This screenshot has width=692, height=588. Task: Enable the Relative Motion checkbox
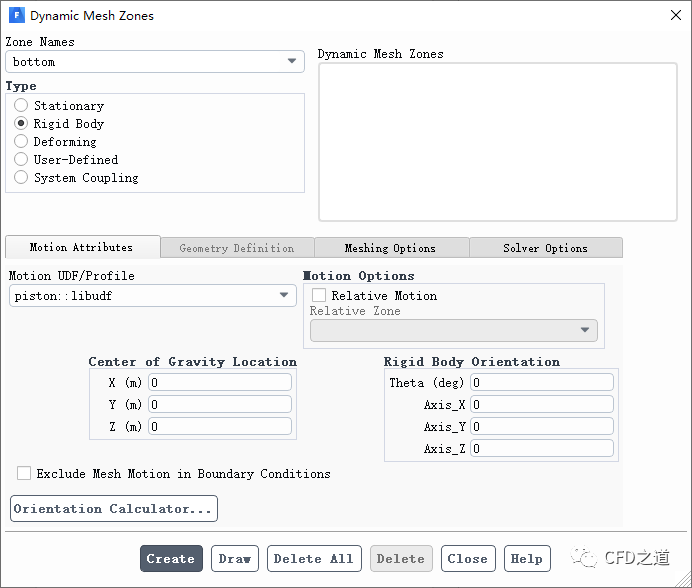[x=319, y=296]
